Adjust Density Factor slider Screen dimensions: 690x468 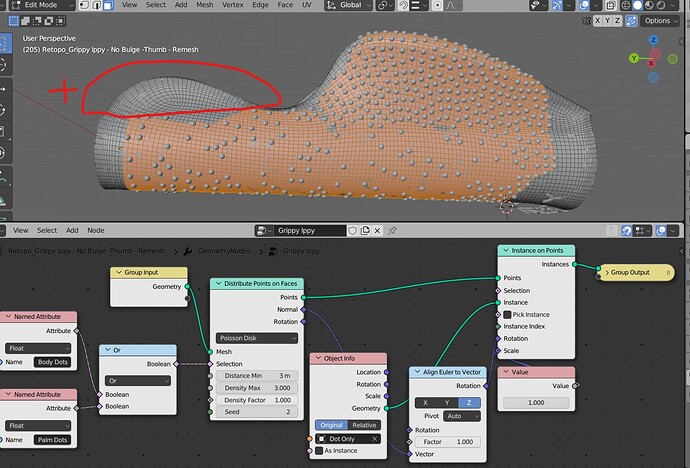click(257, 400)
